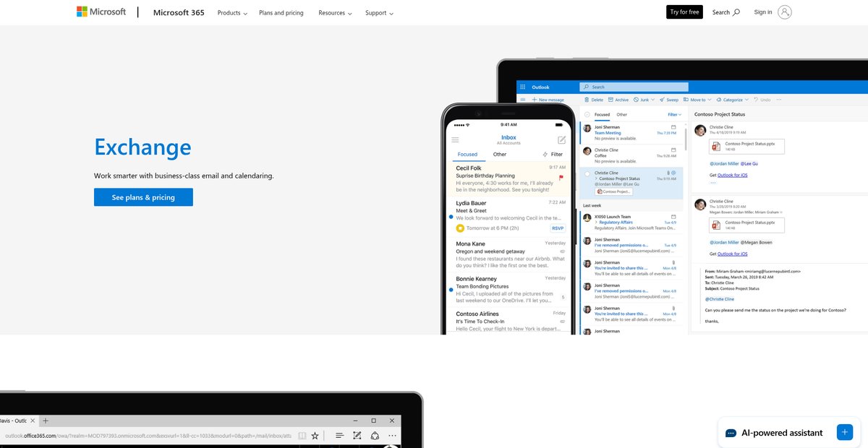Open the Outlook app launcher waffle icon

tap(522, 87)
